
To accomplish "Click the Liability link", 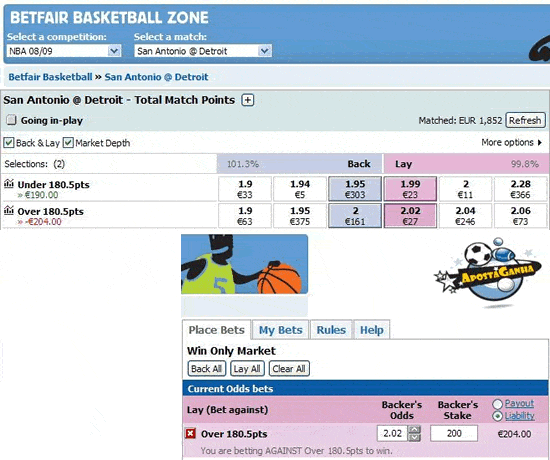I will coord(519,416).
